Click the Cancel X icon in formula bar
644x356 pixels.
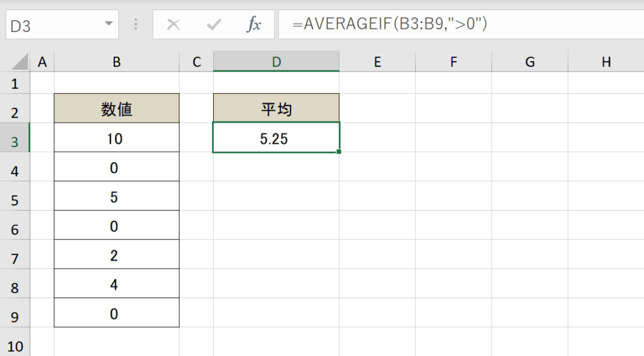pyautogui.click(x=174, y=25)
